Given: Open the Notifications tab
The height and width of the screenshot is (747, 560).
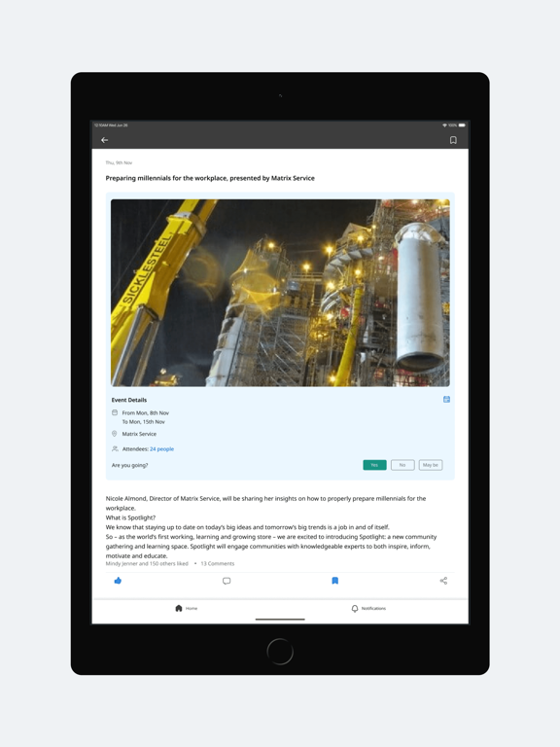Looking at the screenshot, I should pyautogui.click(x=368, y=608).
